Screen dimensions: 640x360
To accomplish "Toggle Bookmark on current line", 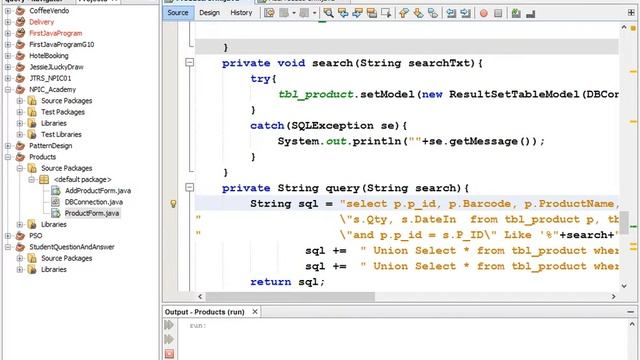I will coord(433,13).
